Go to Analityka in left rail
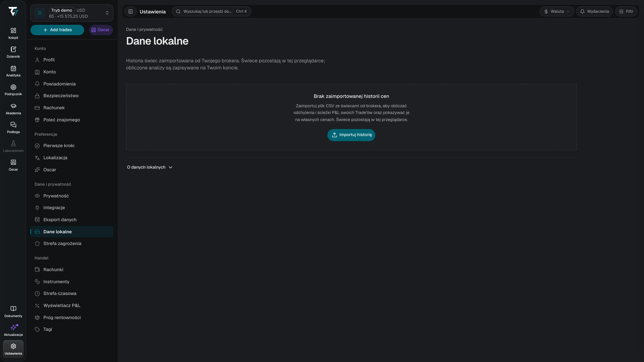 (13, 71)
